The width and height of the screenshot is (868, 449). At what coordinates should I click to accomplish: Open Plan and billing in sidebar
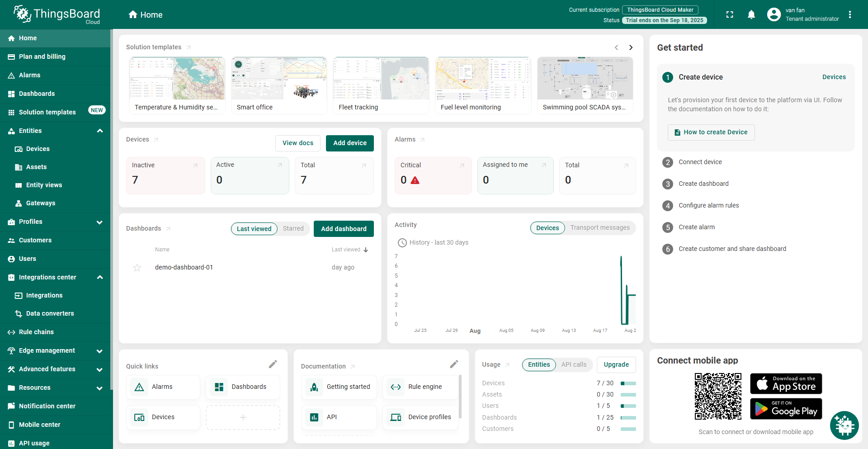pyautogui.click(x=55, y=57)
